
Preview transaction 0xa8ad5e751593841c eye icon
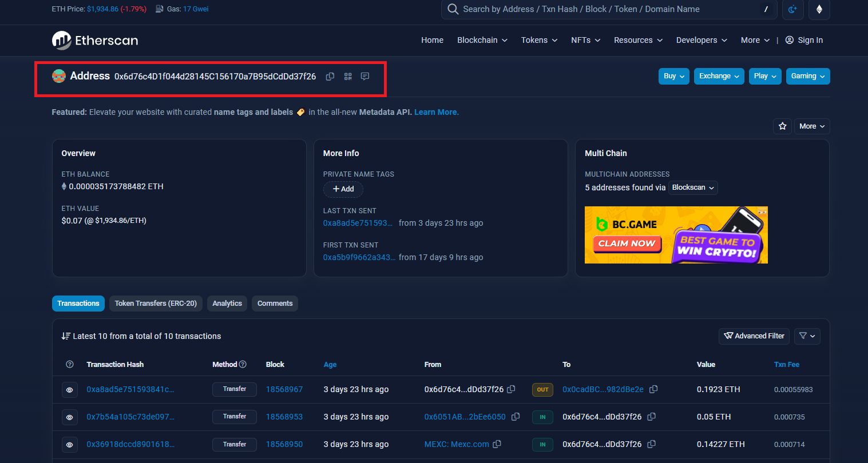point(70,390)
